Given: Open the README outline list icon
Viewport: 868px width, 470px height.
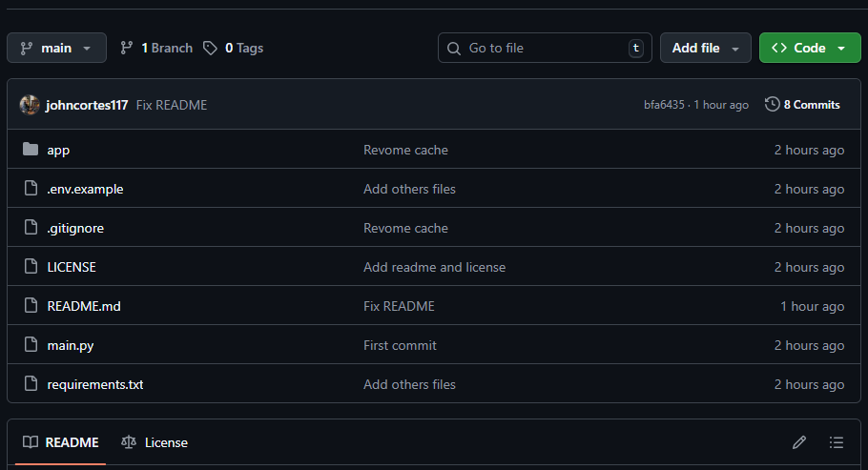Looking at the screenshot, I should click(x=837, y=442).
